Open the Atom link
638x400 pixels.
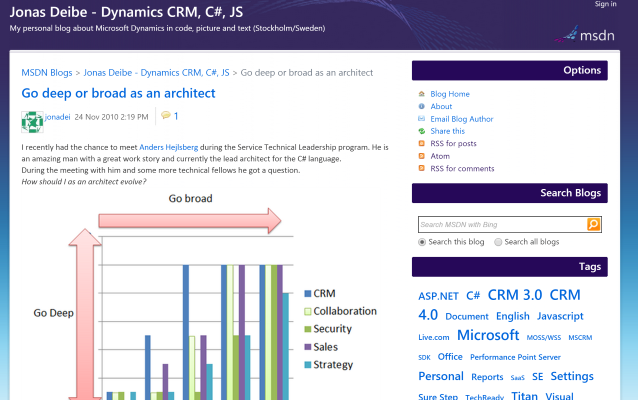pyautogui.click(x=440, y=156)
